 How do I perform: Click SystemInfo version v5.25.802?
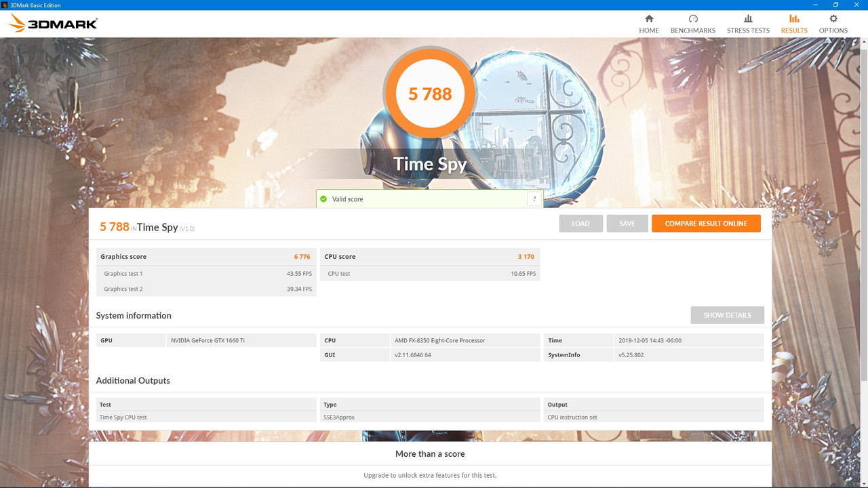632,355
